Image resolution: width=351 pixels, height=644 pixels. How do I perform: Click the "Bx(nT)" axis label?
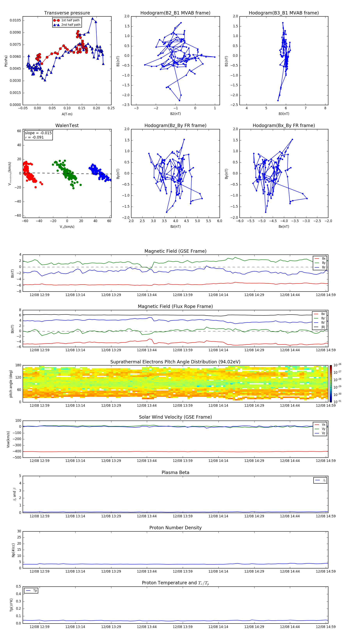click(x=284, y=227)
